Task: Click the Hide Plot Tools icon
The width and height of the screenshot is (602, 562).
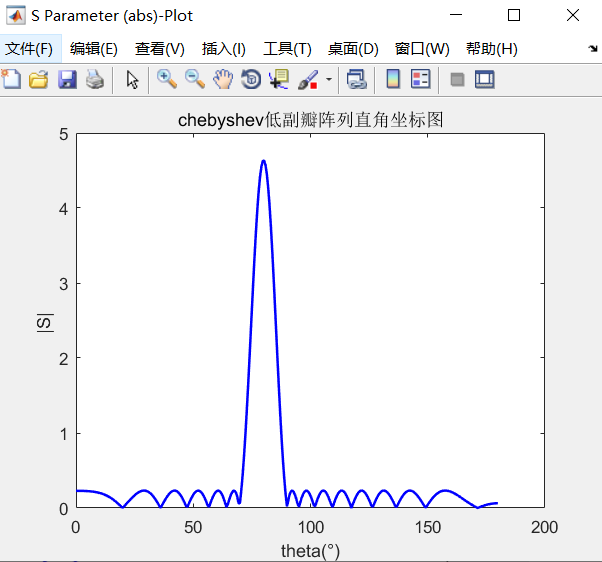Action: pyautogui.click(x=457, y=80)
